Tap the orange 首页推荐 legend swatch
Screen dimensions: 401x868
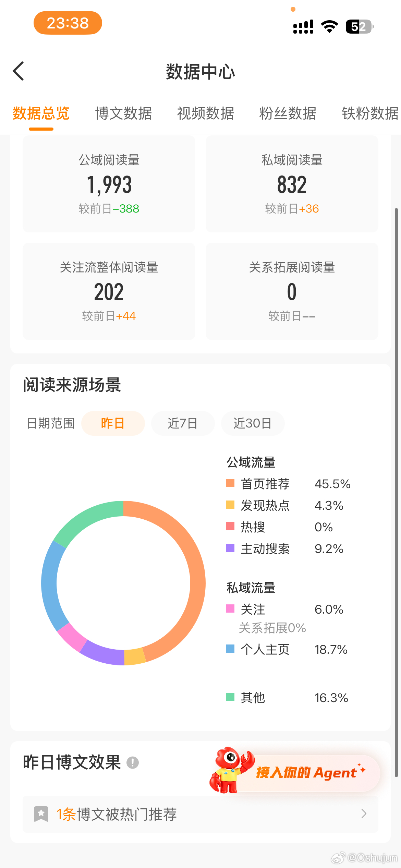[230, 483]
